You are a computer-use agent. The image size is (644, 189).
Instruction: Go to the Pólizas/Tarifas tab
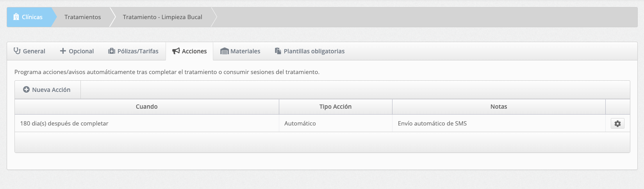tap(134, 51)
